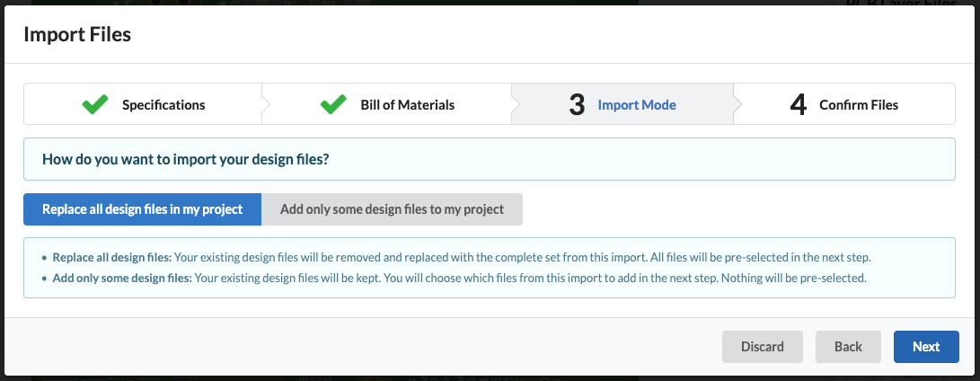980x381 pixels.
Task: Click the Import Files dialog title
Action: (x=77, y=35)
